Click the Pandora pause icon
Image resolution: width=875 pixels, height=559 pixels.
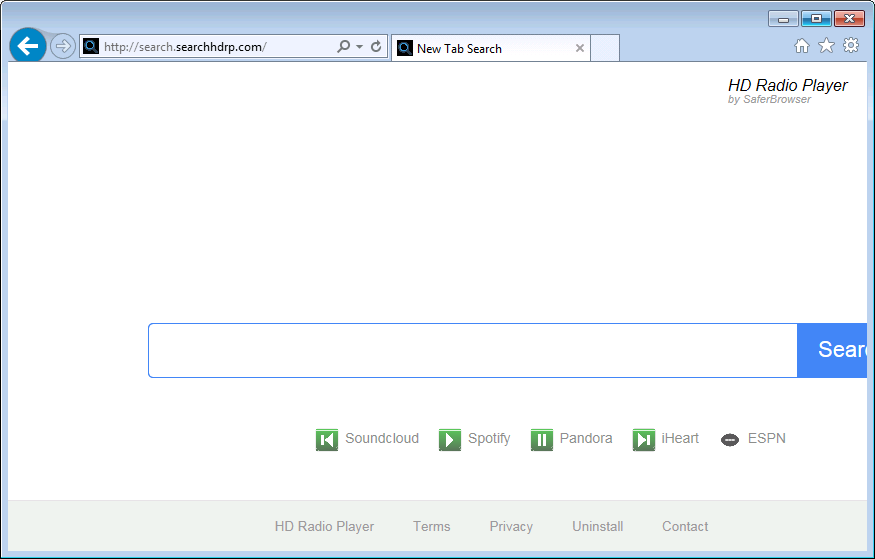[x=542, y=440]
